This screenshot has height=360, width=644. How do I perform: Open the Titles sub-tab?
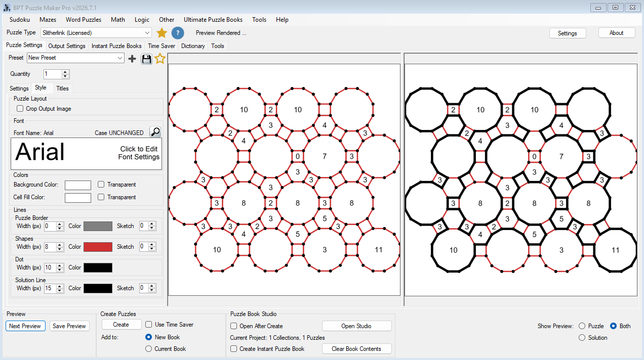coord(62,88)
